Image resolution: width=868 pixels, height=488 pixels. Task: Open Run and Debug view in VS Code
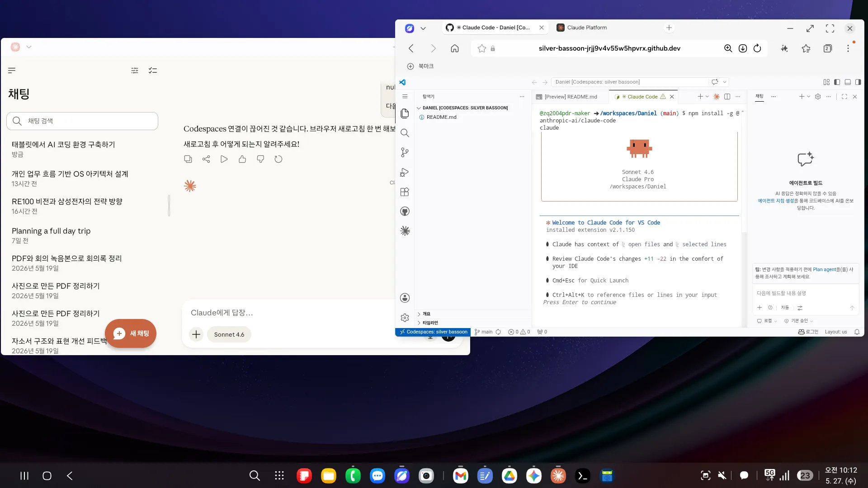click(x=405, y=172)
